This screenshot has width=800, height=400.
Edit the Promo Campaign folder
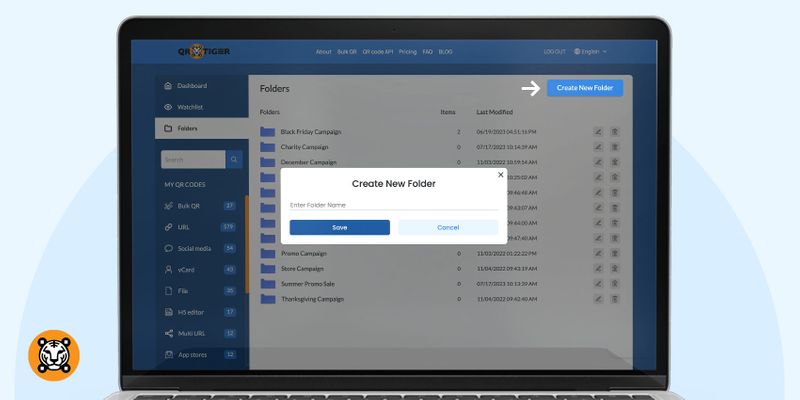pyautogui.click(x=598, y=253)
